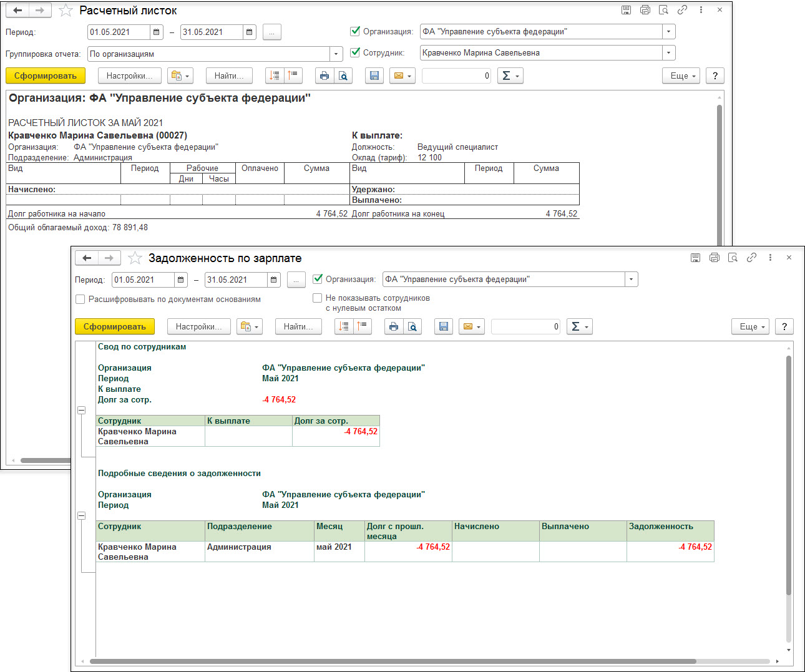Go forward in Расчетный листок window

(39, 10)
